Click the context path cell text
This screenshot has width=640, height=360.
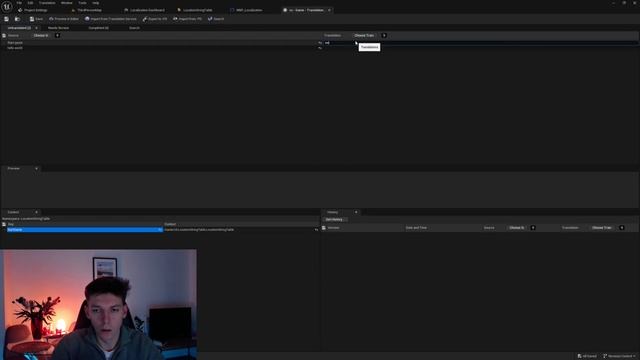coord(199,230)
